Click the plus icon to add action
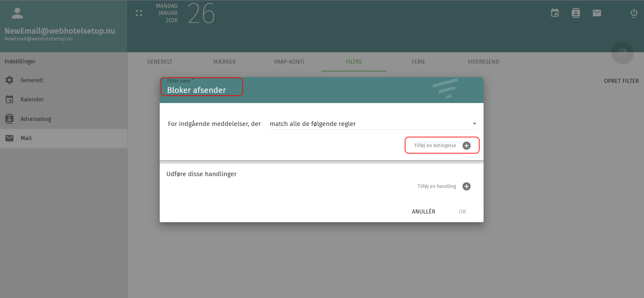 click(466, 186)
